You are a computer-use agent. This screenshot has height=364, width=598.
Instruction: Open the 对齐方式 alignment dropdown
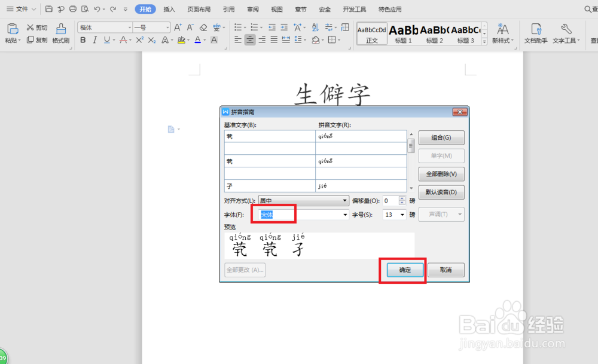[x=344, y=200]
